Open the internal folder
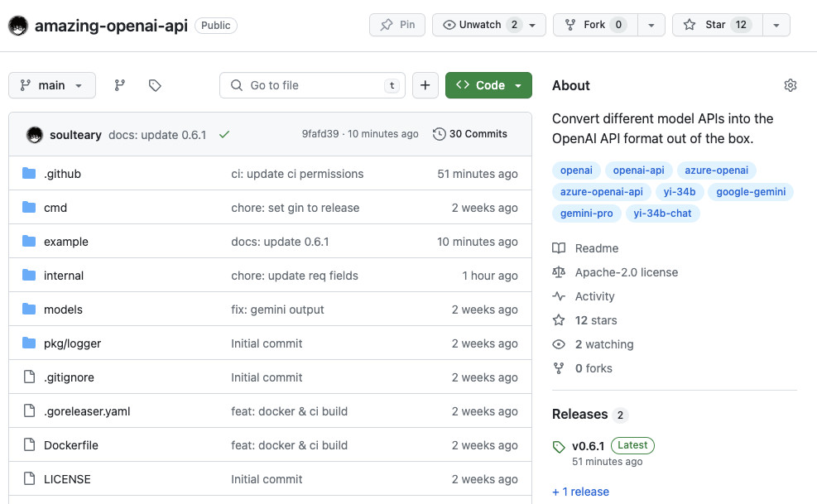The width and height of the screenshot is (817, 504). [x=64, y=276]
